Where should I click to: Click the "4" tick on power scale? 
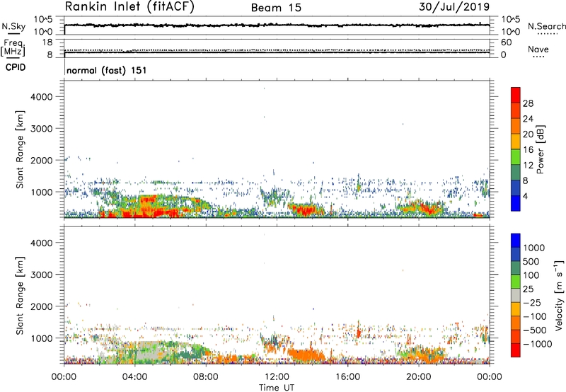526,196
